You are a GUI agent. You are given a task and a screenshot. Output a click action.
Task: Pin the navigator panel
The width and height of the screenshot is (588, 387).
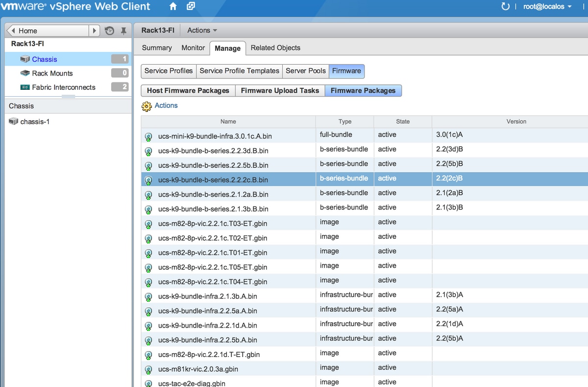click(x=124, y=30)
